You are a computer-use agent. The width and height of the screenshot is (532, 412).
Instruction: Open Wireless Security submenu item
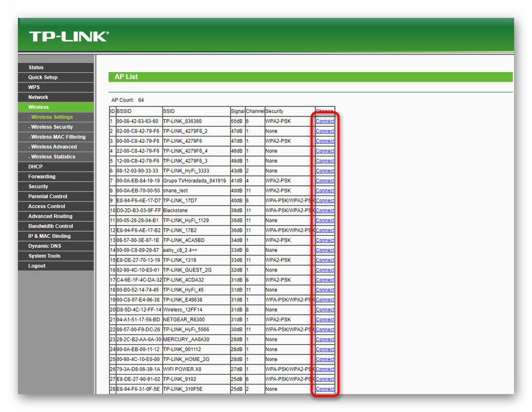(52, 127)
